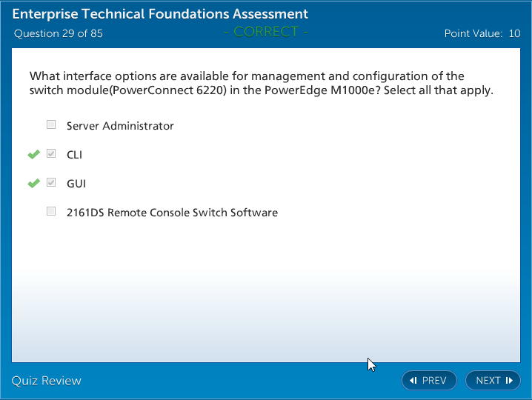Check the 2161DS Remote Console Switch Software box

[51, 212]
